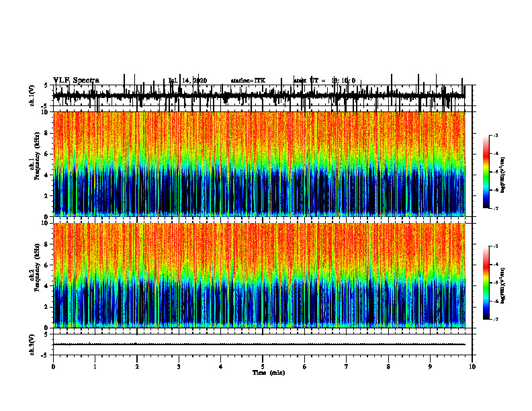Click the "-3" tick on ch.1 color bar
The width and height of the screenshot is (532, 411).
[x=496, y=135]
